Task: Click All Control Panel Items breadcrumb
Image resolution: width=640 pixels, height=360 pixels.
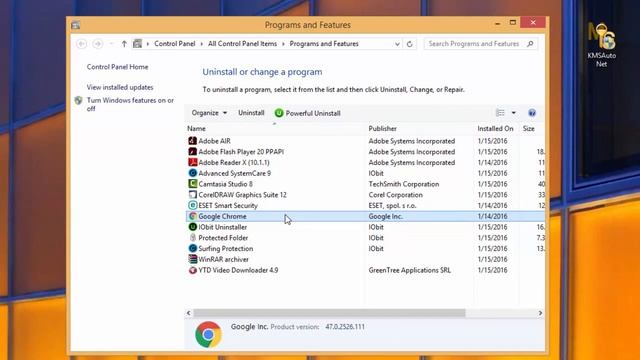Action: coord(242,44)
